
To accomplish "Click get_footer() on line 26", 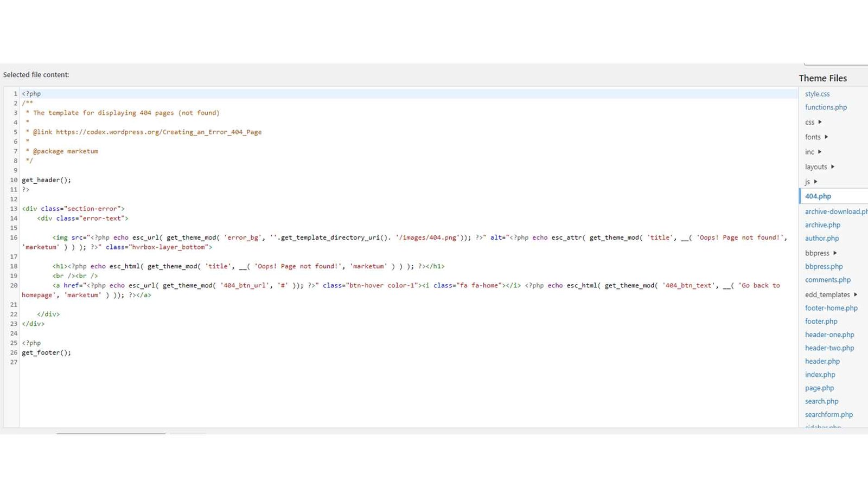I will 46,352.
